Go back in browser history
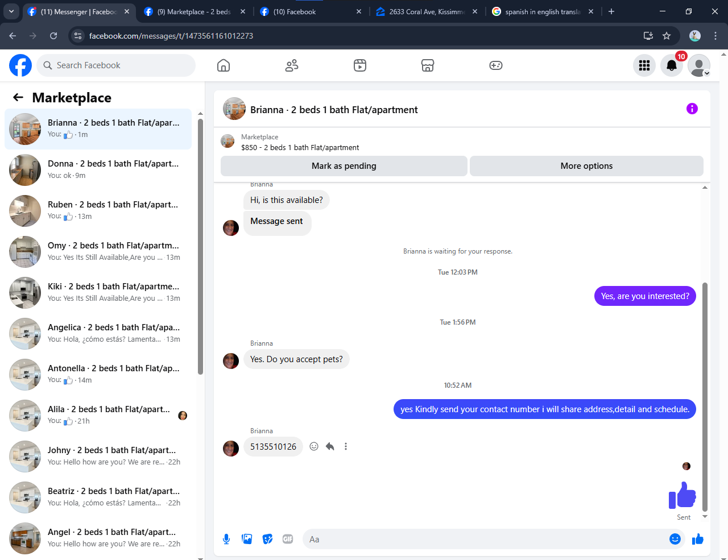 (13, 36)
